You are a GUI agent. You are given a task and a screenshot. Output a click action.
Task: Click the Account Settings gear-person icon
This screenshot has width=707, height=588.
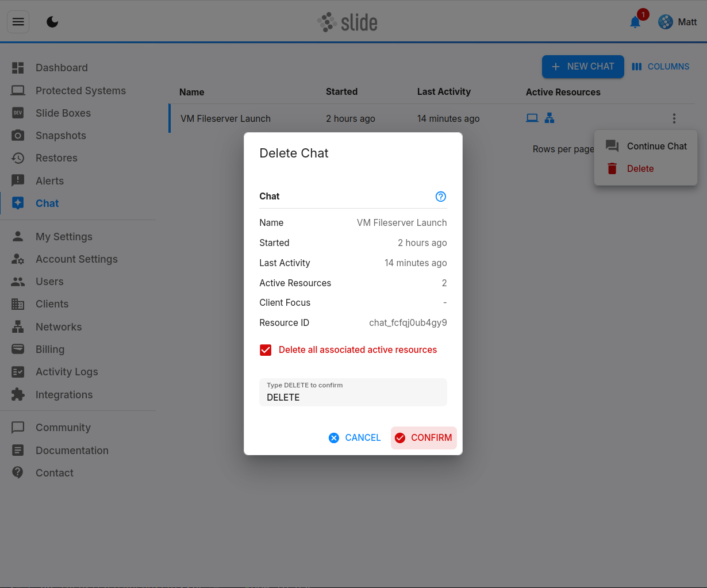click(18, 259)
